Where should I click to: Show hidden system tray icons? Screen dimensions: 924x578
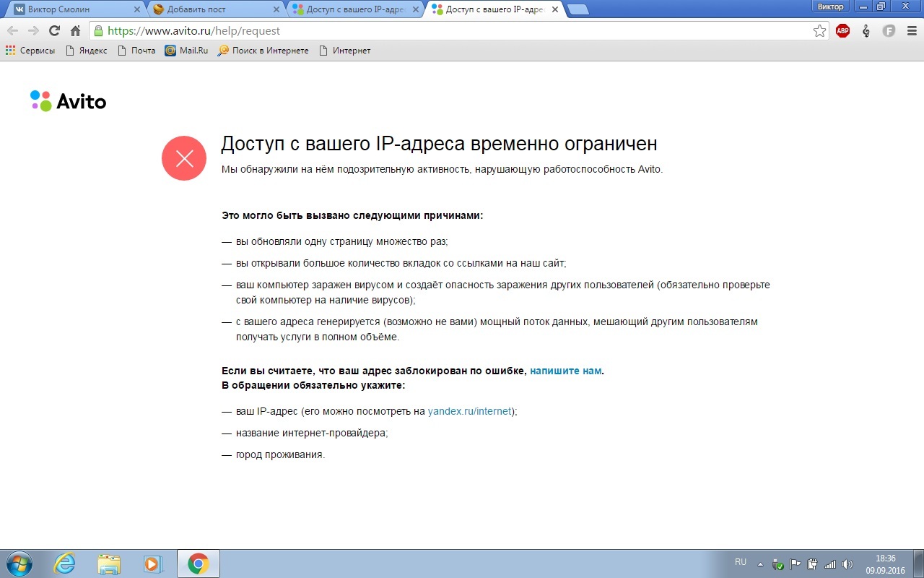pos(760,564)
